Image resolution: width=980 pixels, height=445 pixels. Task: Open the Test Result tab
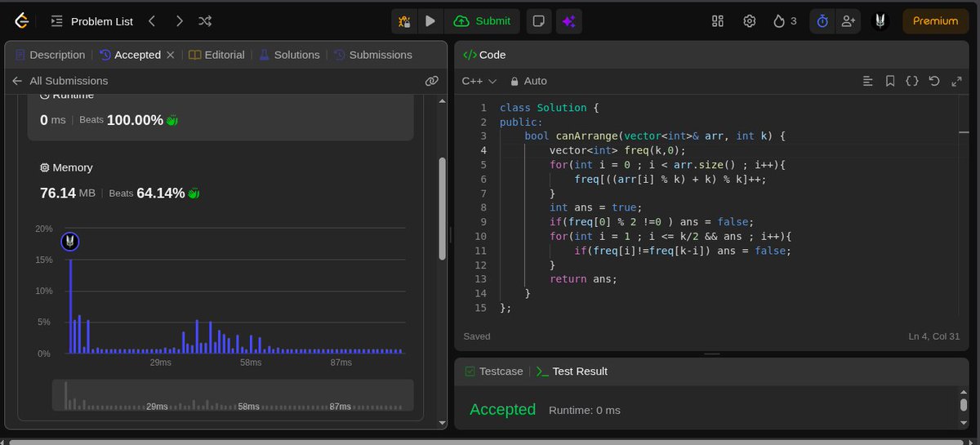(572, 371)
